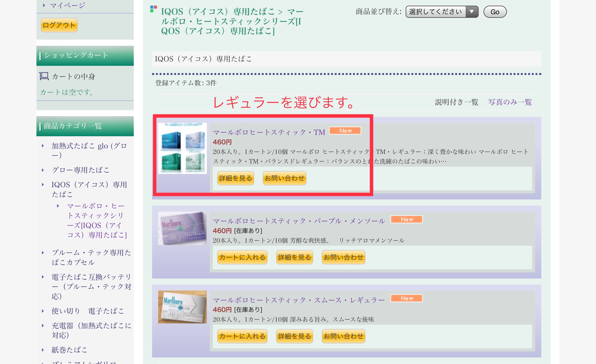The height and width of the screenshot is (364, 596).
Task: Click the Purple Menthol pack thumbnail
Action: (182, 228)
